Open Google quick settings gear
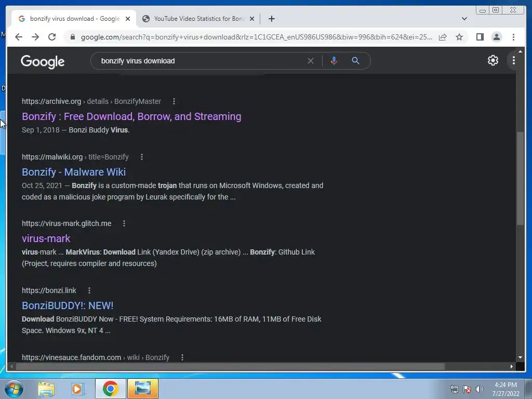Viewport: 532px width, 399px height. (493, 60)
